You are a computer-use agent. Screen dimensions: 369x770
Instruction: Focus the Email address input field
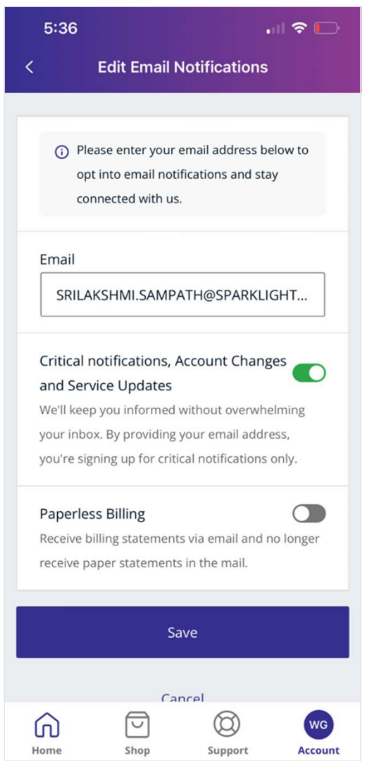click(x=182, y=295)
